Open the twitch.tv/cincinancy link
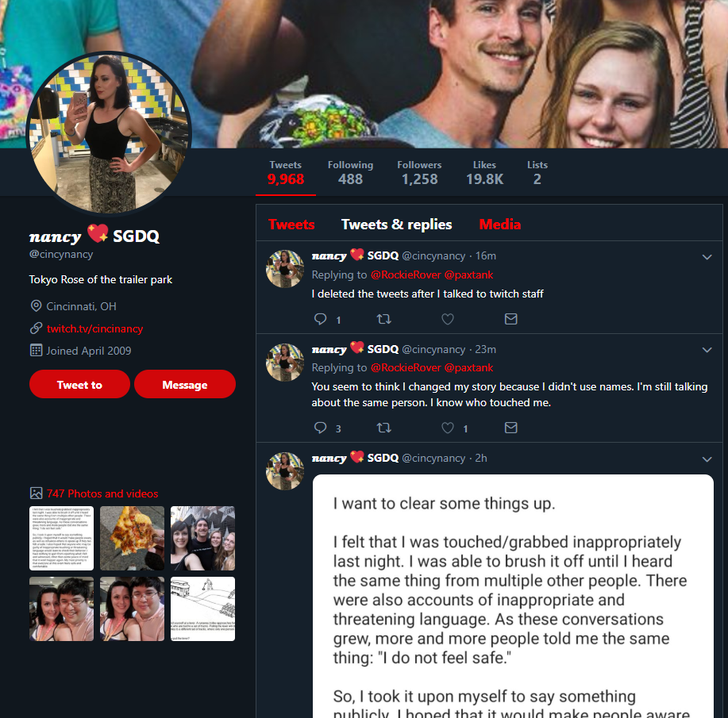The height and width of the screenshot is (718, 728). (x=94, y=328)
